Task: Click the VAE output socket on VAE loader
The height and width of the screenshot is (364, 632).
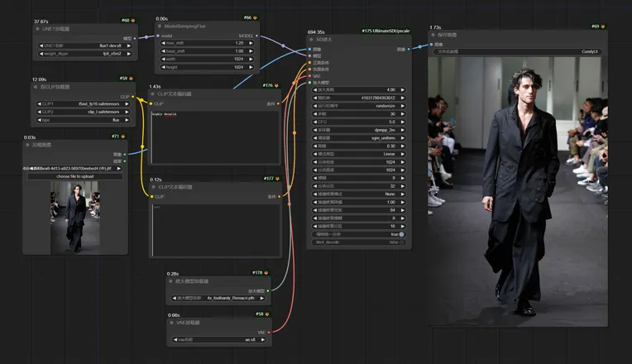Action: (x=271, y=332)
